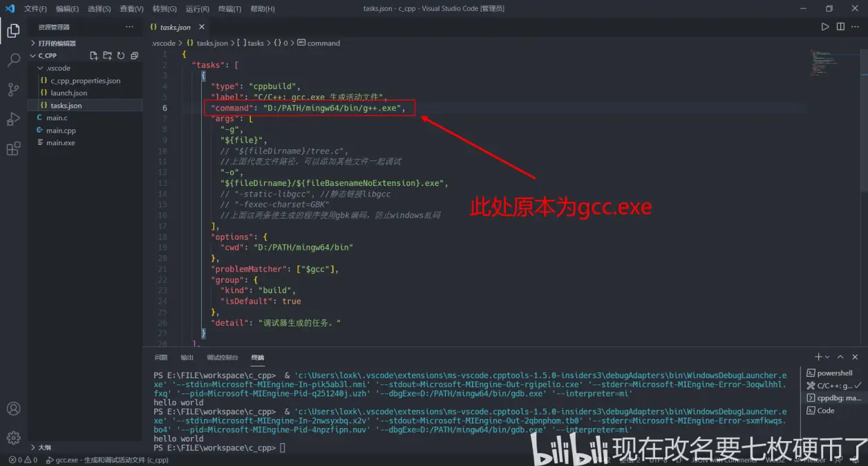Click the New File icon in explorer

(94, 55)
